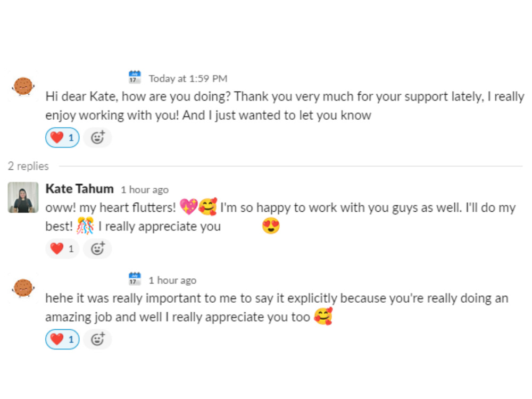Toggle heart reaction on Kate Tahum's reply
Image resolution: width=532 pixels, height=399 pixels.
pyautogui.click(x=62, y=248)
